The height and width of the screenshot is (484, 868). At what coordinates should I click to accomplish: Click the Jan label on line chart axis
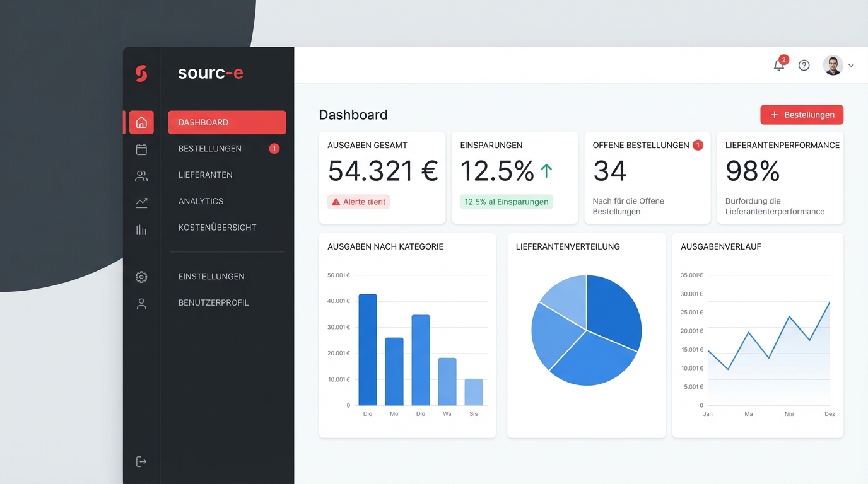pyautogui.click(x=708, y=414)
